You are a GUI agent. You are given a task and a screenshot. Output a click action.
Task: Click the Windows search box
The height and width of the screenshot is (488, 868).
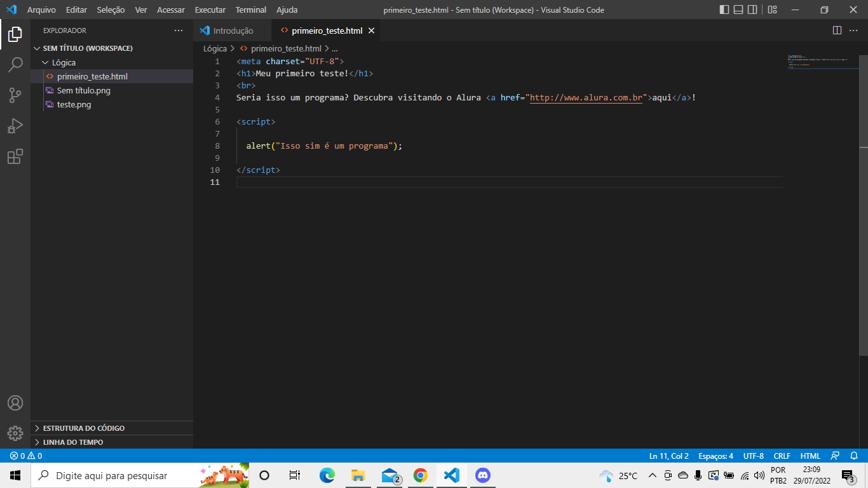[140, 475]
